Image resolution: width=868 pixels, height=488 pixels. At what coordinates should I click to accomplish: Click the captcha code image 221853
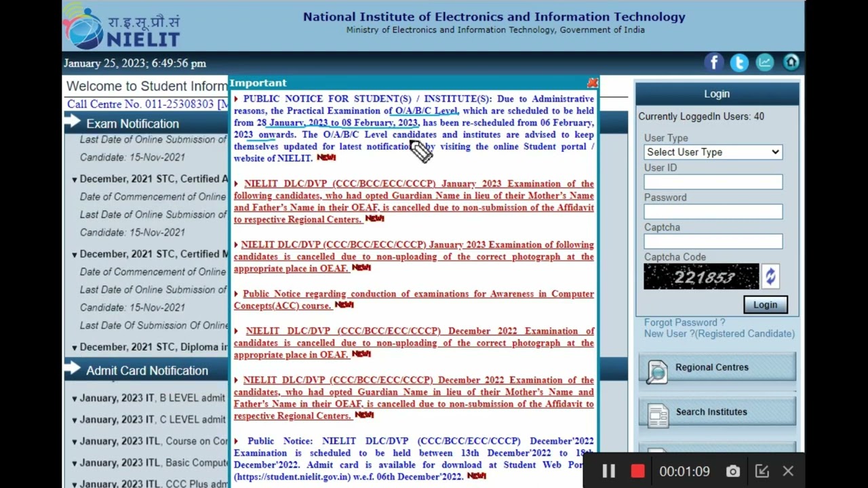701,277
